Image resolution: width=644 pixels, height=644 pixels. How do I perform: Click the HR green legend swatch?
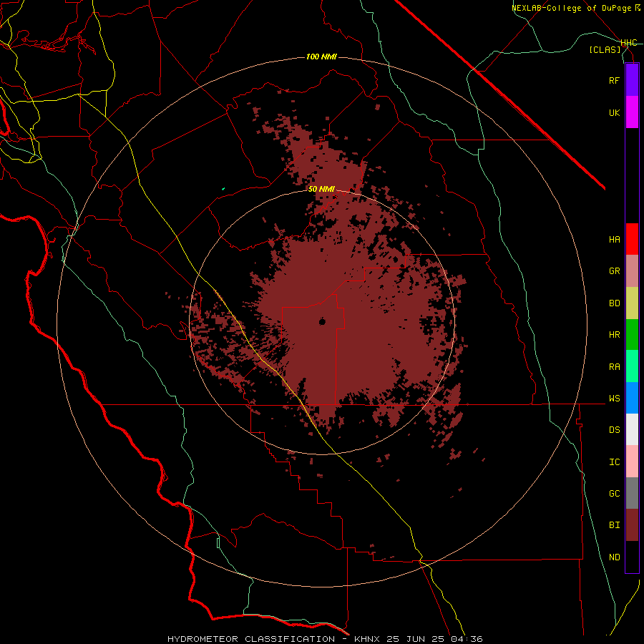(632, 334)
